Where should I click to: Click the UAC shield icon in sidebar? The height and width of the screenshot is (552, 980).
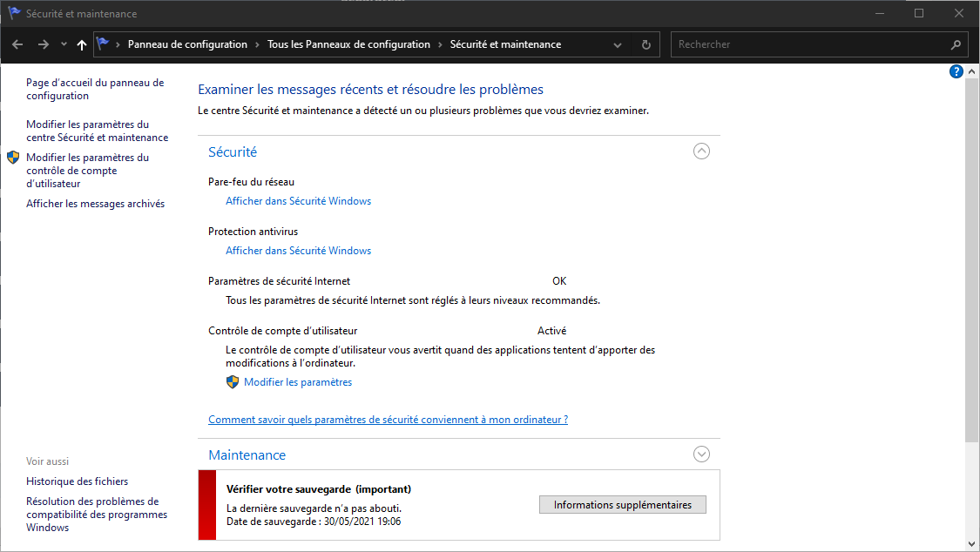pyautogui.click(x=13, y=158)
